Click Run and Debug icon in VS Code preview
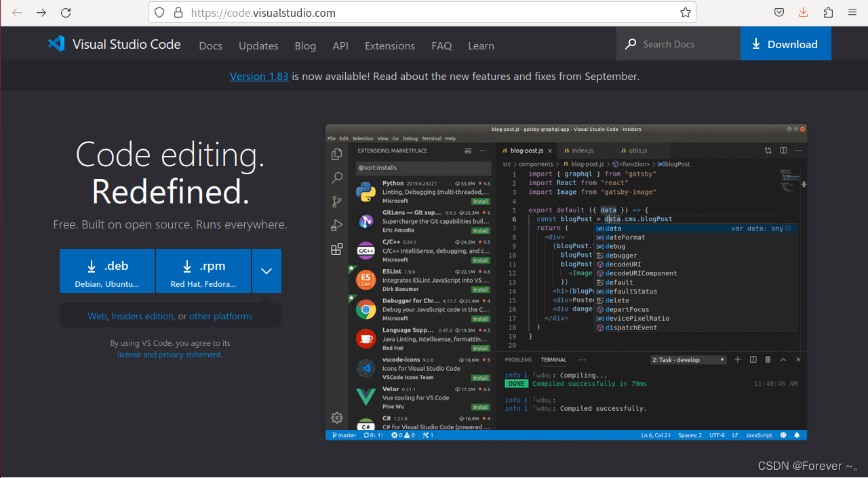Viewport: 868px width, 478px height. [x=336, y=226]
